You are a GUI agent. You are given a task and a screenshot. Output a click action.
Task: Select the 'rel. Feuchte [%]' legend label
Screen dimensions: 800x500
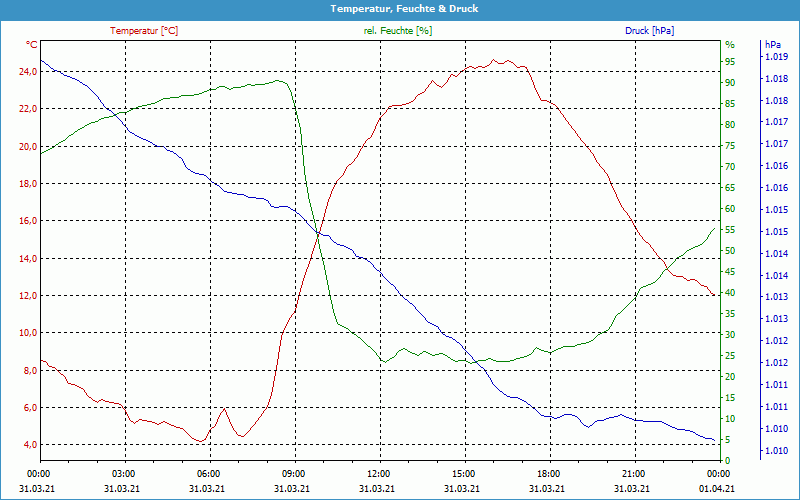(398, 31)
